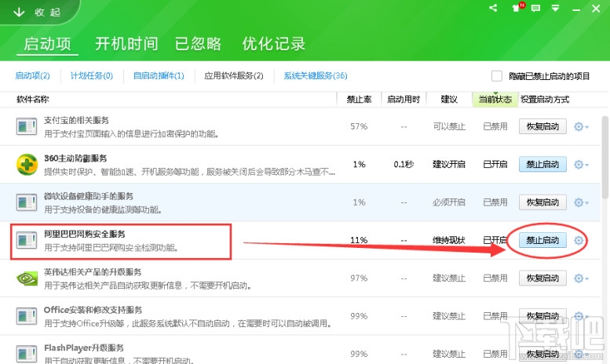The image size is (610, 364).
Task: Click the 微软设备健康助手 service icon
Action: pyautogui.click(x=27, y=202)
